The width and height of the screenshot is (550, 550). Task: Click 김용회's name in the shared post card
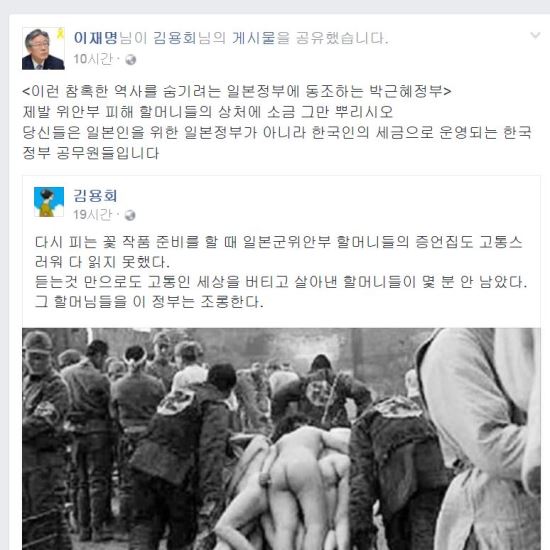pyautogui.click(x=95, y=196)
